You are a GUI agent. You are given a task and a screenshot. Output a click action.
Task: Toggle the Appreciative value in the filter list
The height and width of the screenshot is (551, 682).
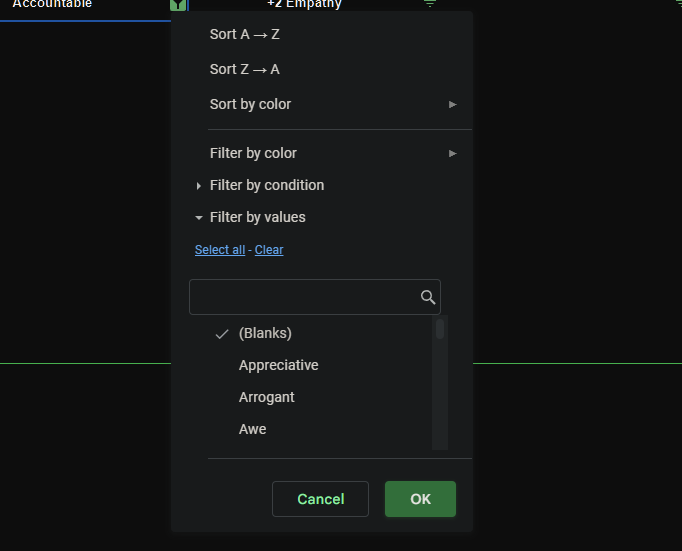278,365
